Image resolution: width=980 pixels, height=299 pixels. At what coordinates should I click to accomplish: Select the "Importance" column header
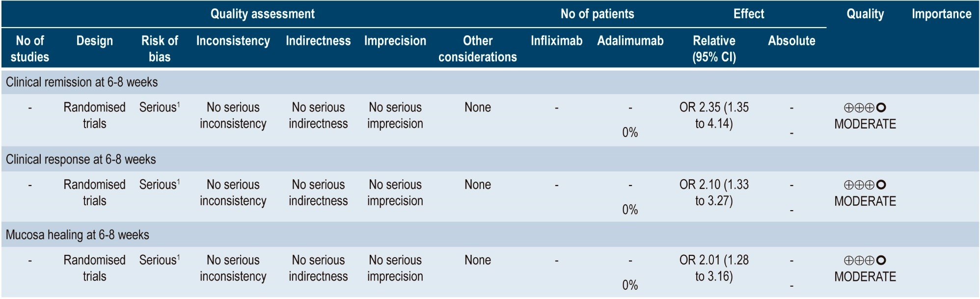tap(941, 14)
